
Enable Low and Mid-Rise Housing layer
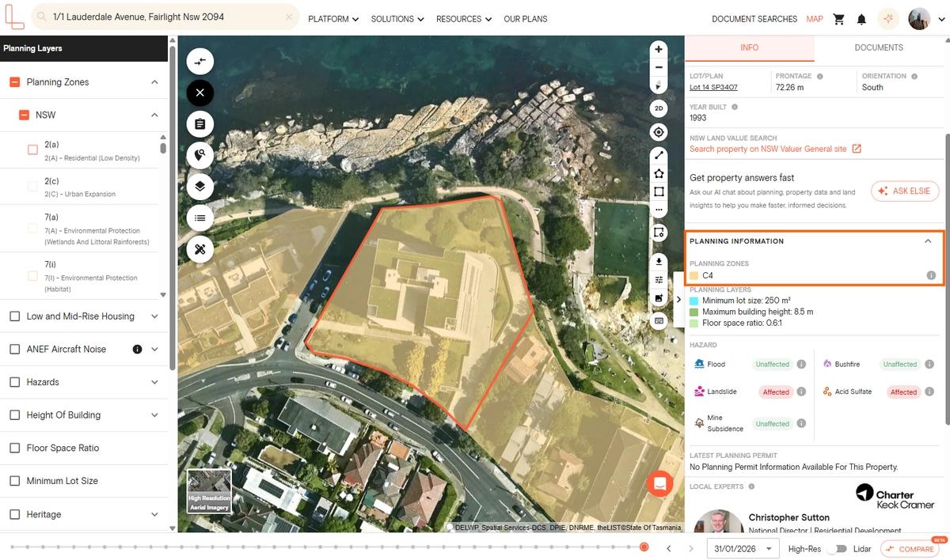click(14, 316)
